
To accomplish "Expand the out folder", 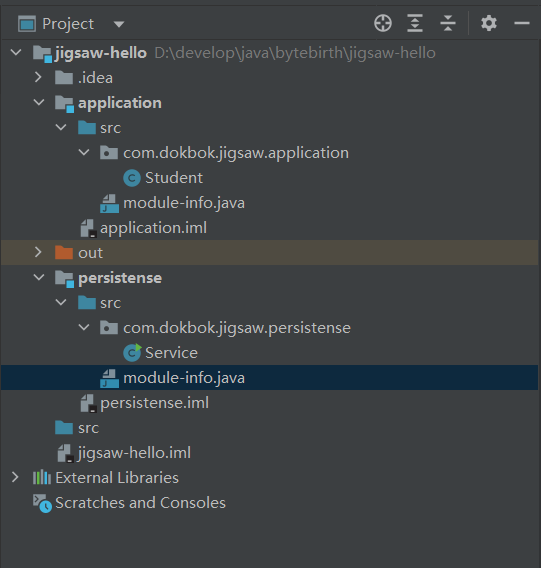I will pyautogui.click(x=38, y=252).
